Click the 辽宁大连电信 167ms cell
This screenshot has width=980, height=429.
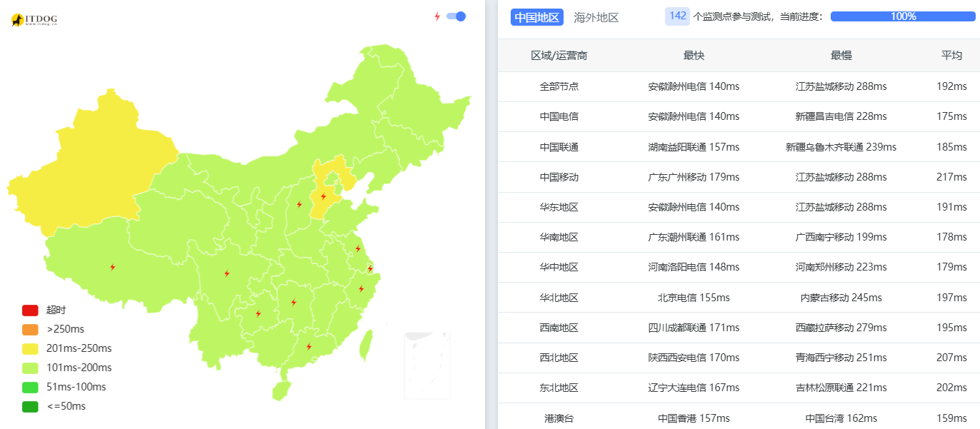click(694, 388)
